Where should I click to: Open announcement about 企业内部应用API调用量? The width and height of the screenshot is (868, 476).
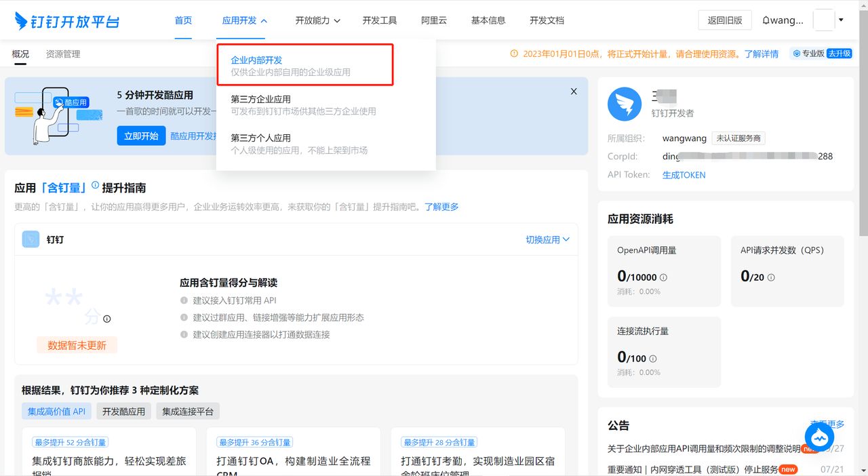click(704, 448)
